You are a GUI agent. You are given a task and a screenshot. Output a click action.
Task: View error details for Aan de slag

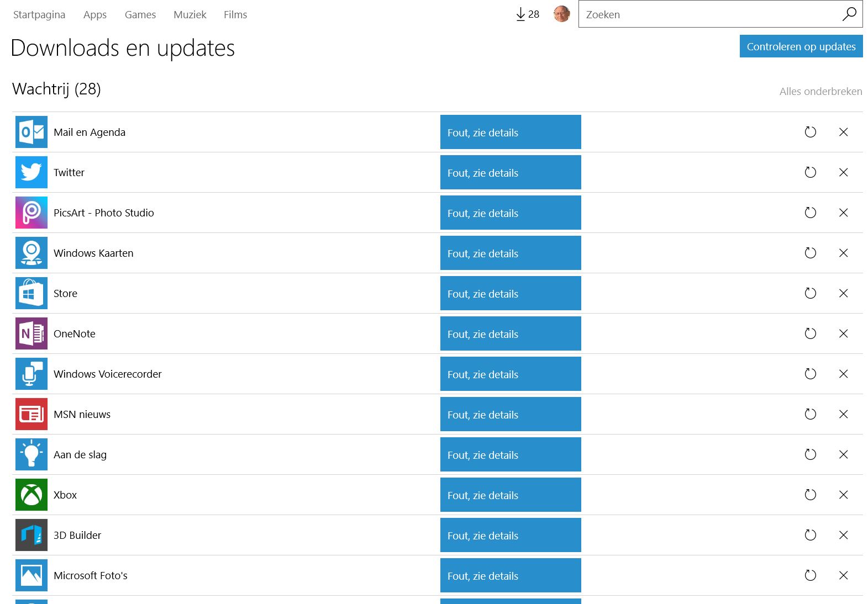point(511,454)
